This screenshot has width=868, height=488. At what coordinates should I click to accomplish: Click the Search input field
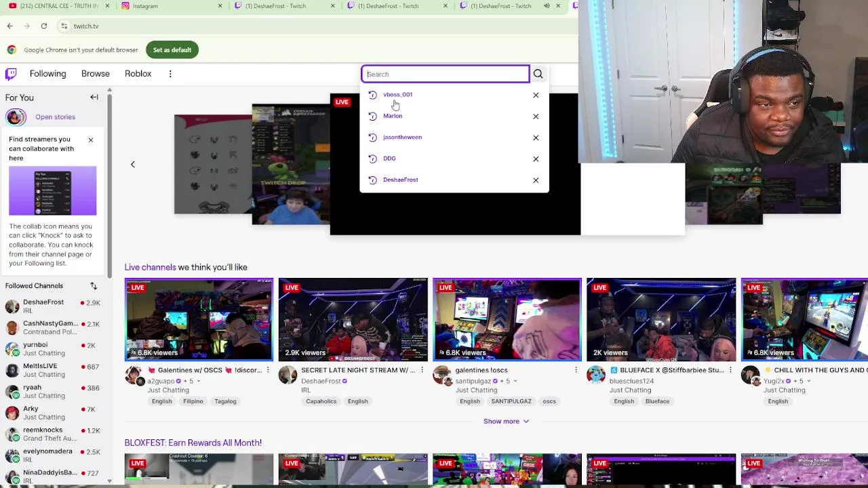[x=445, y=74]
